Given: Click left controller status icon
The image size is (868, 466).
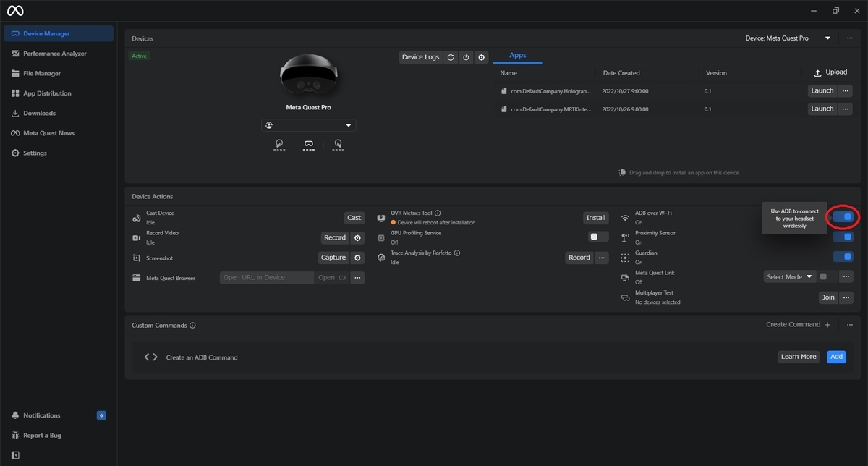Looking at the screenshot, I should coord(279,145).
